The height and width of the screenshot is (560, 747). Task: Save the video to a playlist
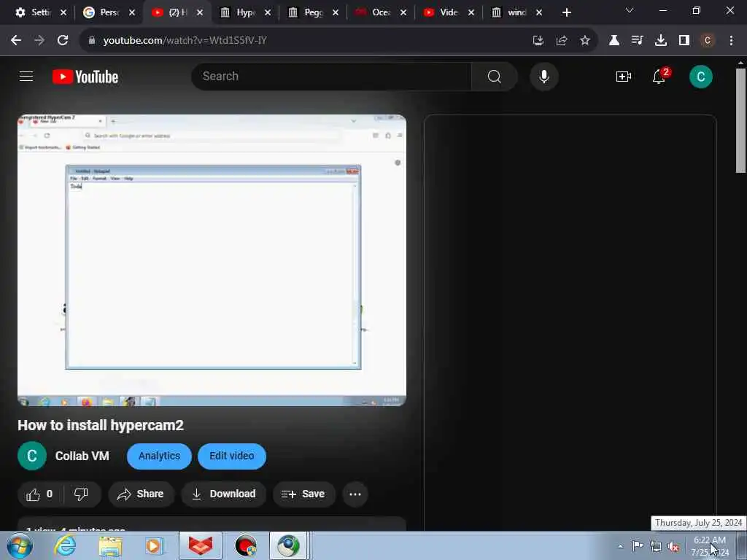(x=303, y=494)
